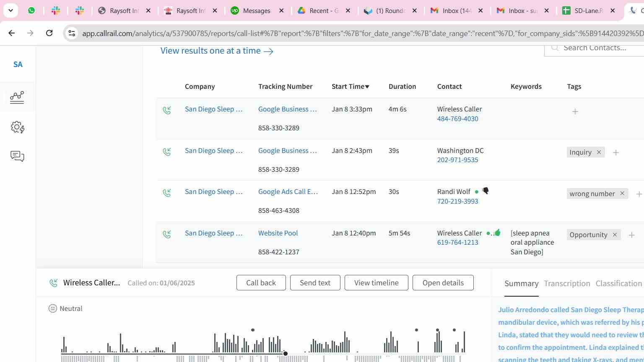The image size is (644, 362).
Task: Click the Send text button
Action: (315, 283)
